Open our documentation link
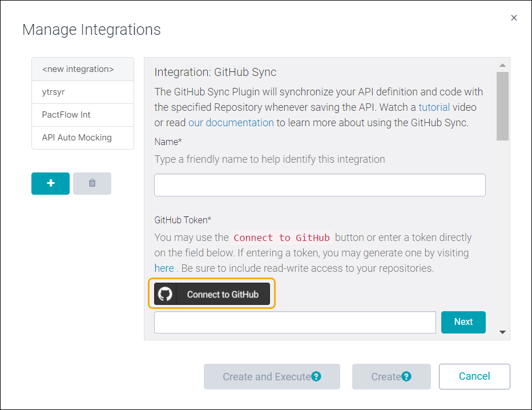This screenshot has height=410, width=532. tap(231, 123)
